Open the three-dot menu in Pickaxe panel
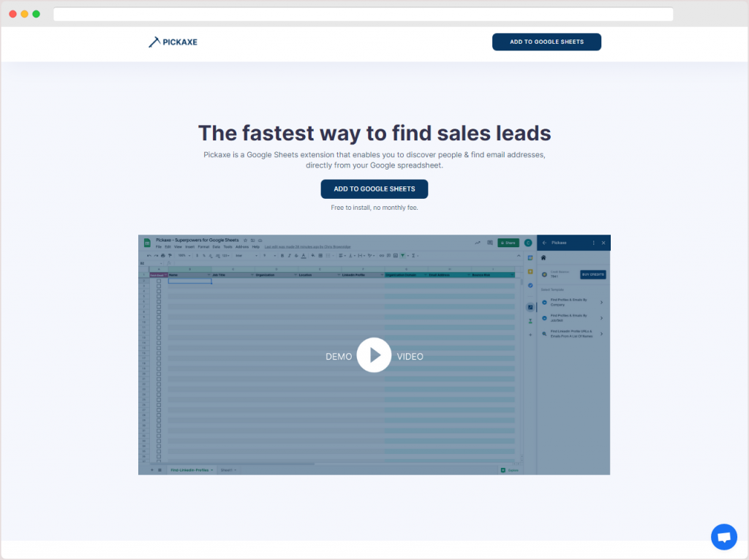 593,243
